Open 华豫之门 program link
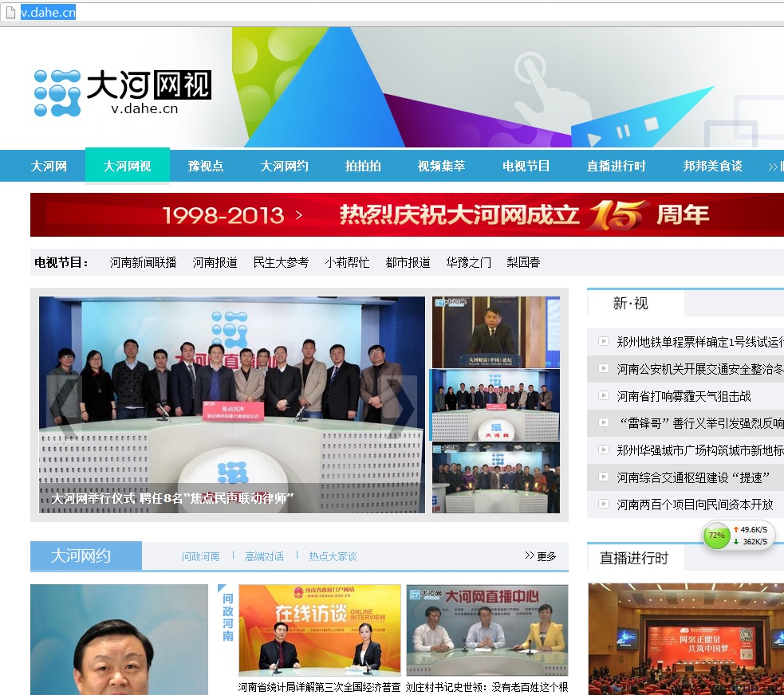 [468, 262]
